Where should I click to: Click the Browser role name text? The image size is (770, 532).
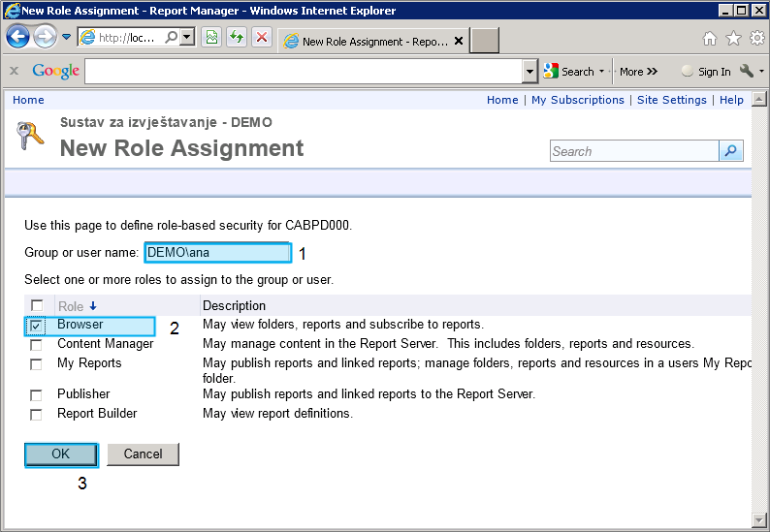(80, 325)
